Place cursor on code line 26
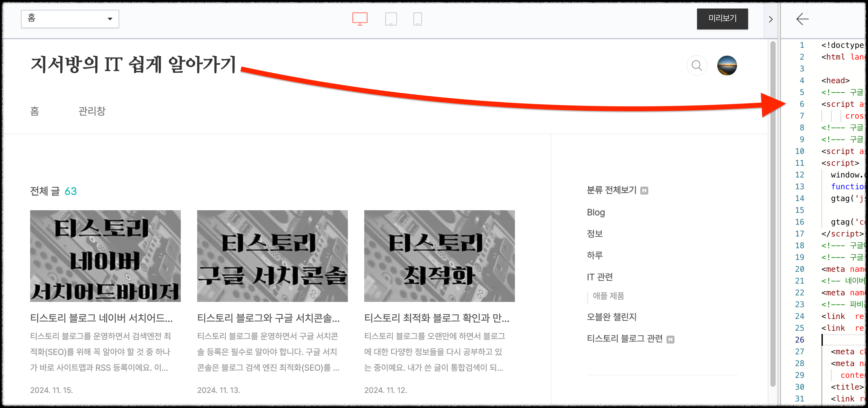868x408 pixels. 842,340
